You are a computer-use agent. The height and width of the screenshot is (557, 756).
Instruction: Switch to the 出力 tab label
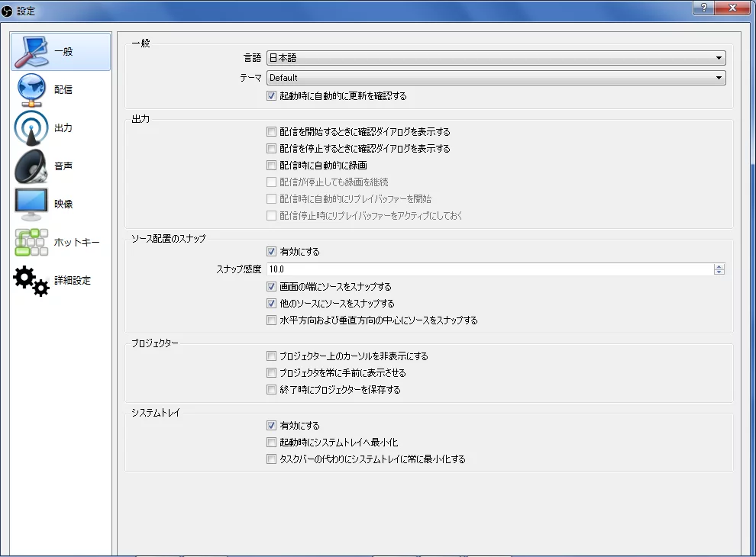click(63, 127)
